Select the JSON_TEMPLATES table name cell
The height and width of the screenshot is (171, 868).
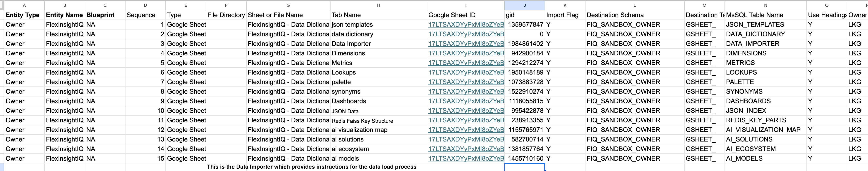(765, 25)
